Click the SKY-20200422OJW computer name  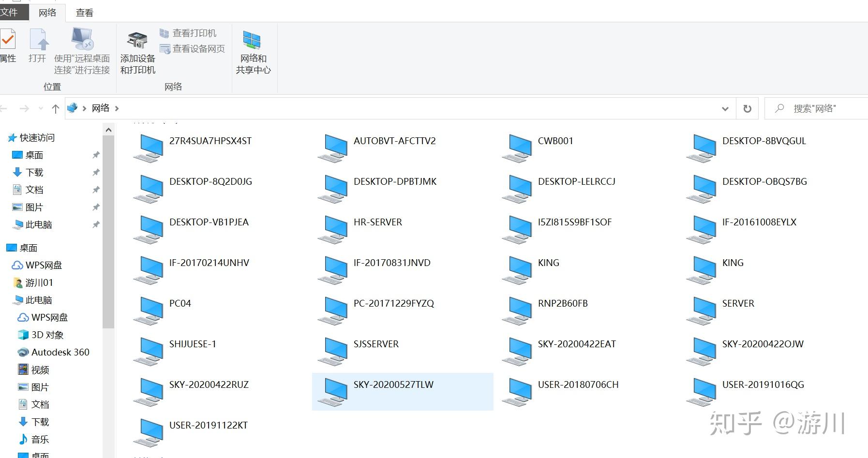pyautogui.click(x=763, y=344)
